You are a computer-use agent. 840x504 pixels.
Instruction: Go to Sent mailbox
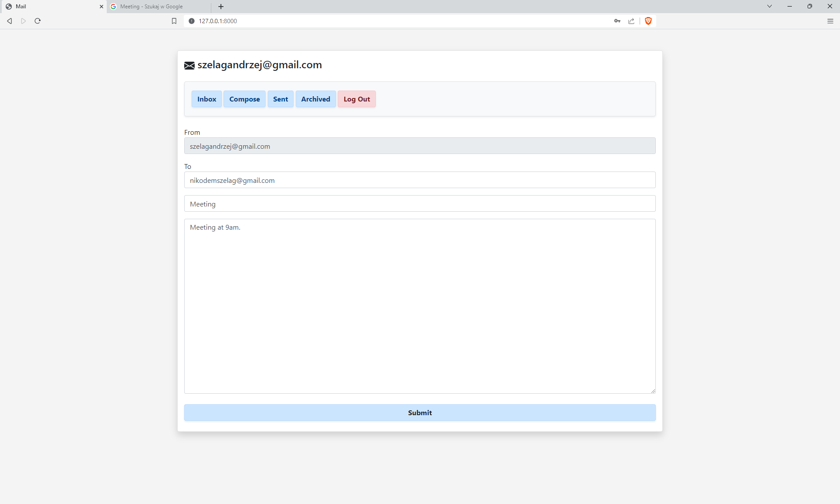[x=280, y=99]
